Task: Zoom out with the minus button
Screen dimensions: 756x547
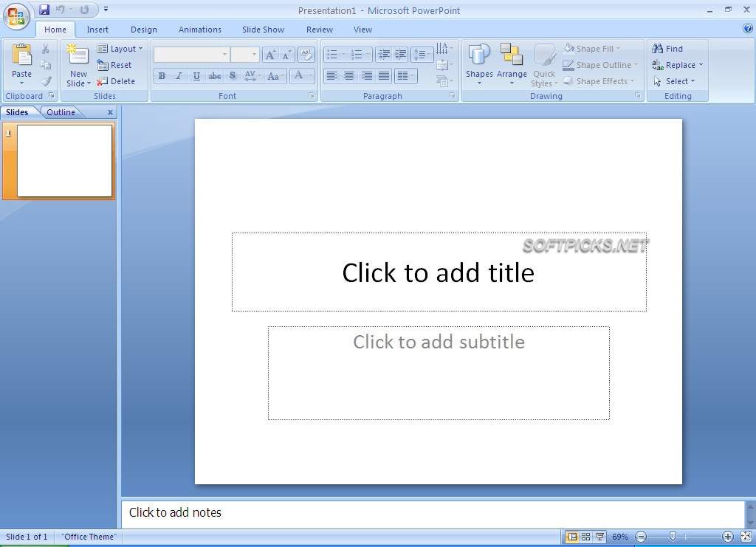Action: point(641,537)
